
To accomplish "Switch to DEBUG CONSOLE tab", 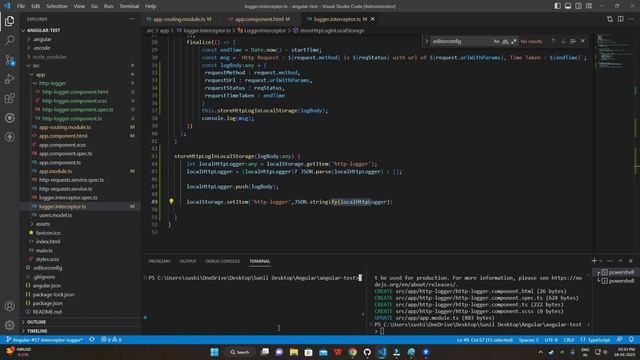I will (222, 261).
